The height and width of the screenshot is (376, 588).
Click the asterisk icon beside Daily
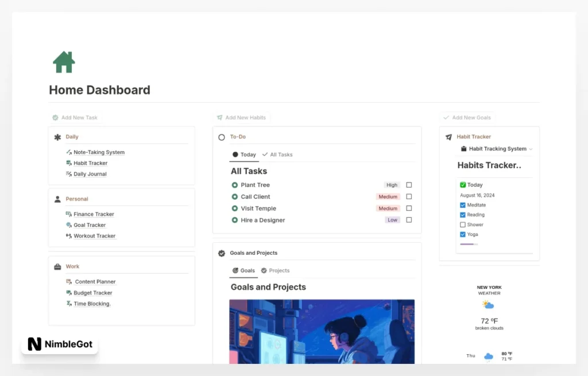pos(57,137)
